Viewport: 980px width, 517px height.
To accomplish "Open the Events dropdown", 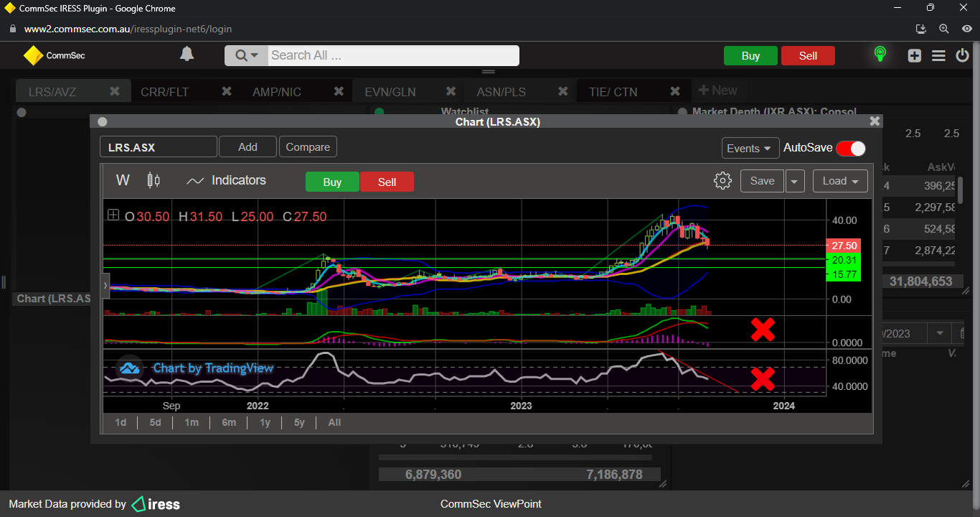I will click(x=750, y=148).
